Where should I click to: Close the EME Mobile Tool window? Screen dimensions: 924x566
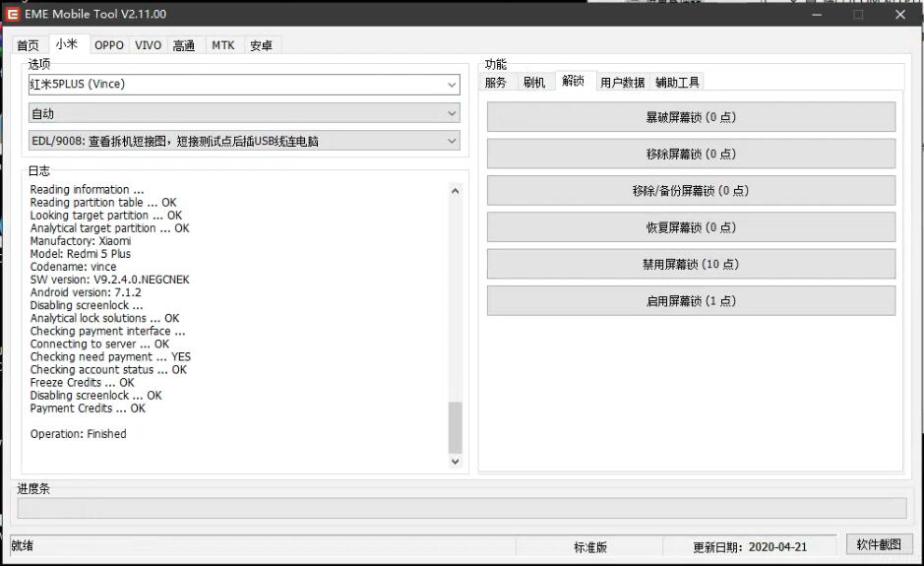coord(900,14)
